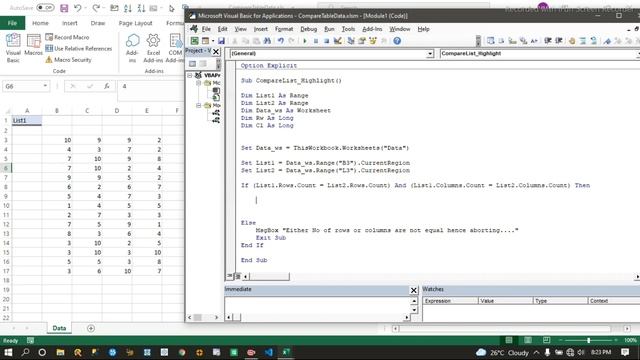Viewport: 640px width, 360px height.
Task: Click the Windows Start button on taskbar
Action: coord(8,352)
